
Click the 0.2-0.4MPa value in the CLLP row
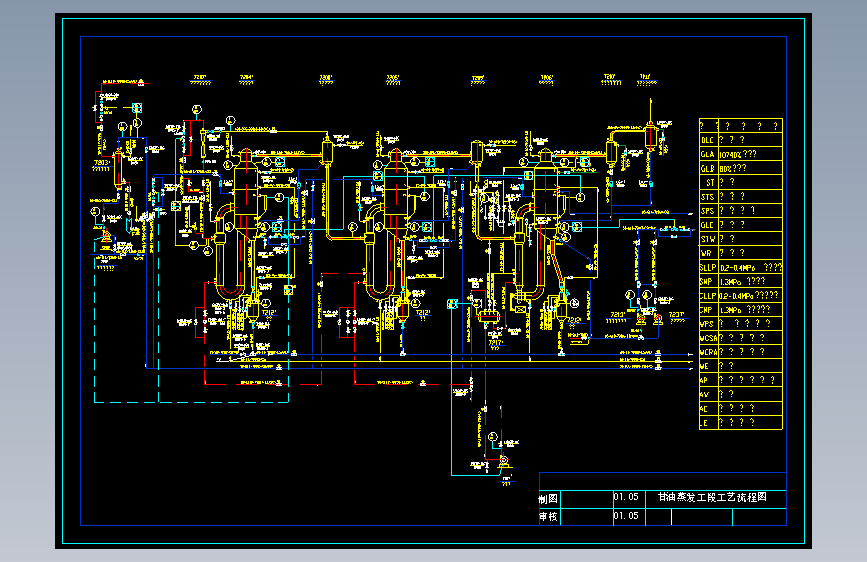pyautogui.click(x=737, y=296)
